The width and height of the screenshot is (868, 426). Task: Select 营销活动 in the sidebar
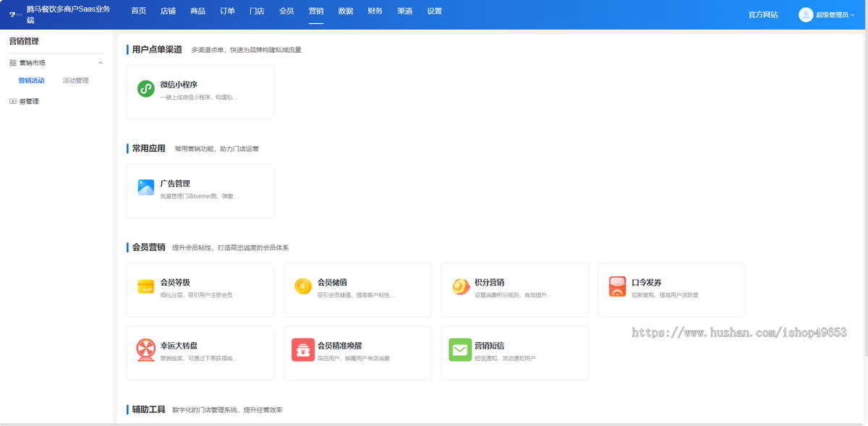[x=31, y=80]
